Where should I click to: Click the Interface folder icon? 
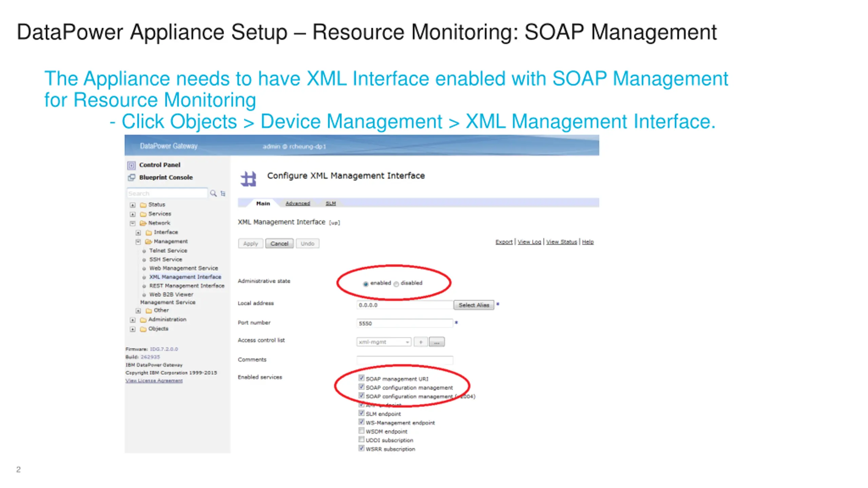click(x=149, y=232)
